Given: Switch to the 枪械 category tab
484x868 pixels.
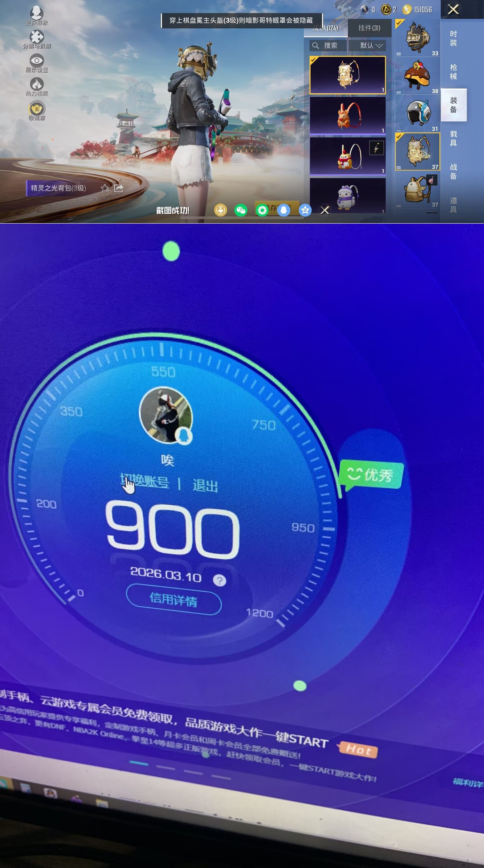Looking at the screenshot, I should coord(453,72).
